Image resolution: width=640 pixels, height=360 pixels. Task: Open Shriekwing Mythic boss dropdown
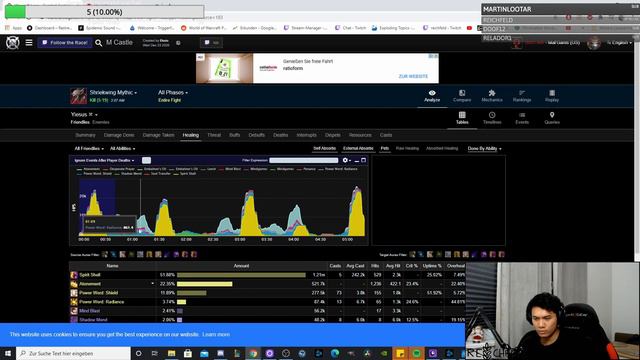point(113,93)
